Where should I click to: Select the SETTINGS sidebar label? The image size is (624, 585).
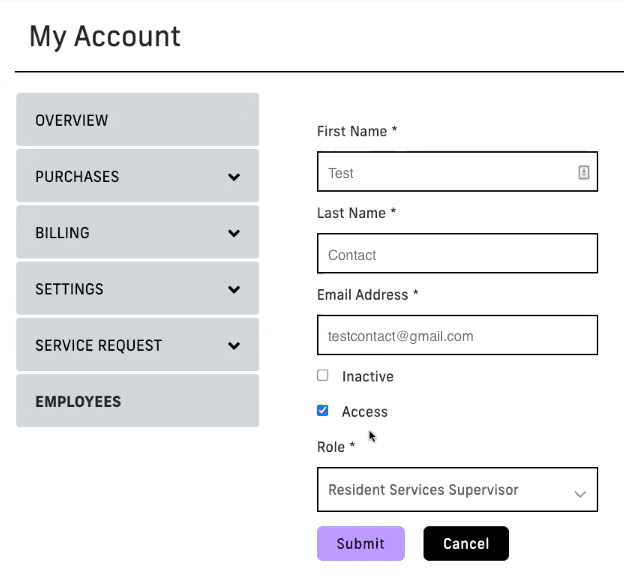point(69,289)
